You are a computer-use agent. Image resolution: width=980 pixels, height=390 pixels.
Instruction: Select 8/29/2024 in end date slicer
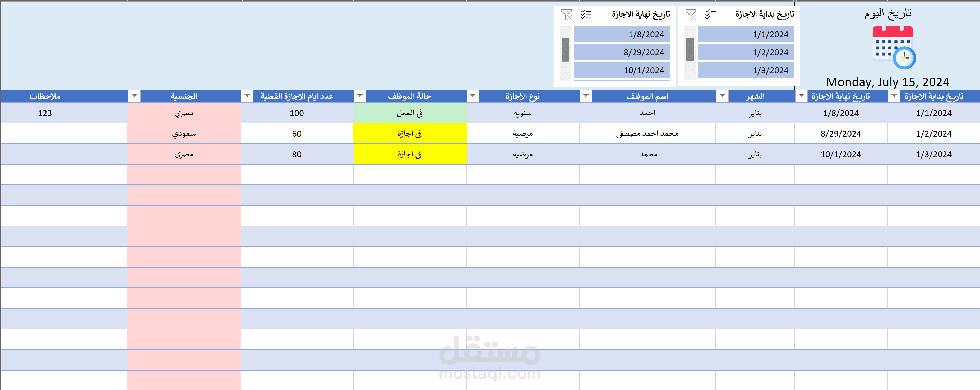pyautogui.click(x=621, y=52)
